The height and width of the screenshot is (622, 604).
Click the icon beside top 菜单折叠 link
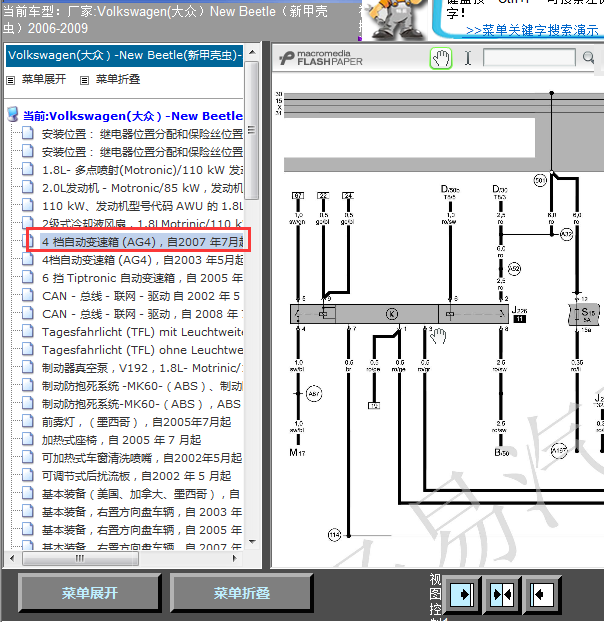click(84, 81)
